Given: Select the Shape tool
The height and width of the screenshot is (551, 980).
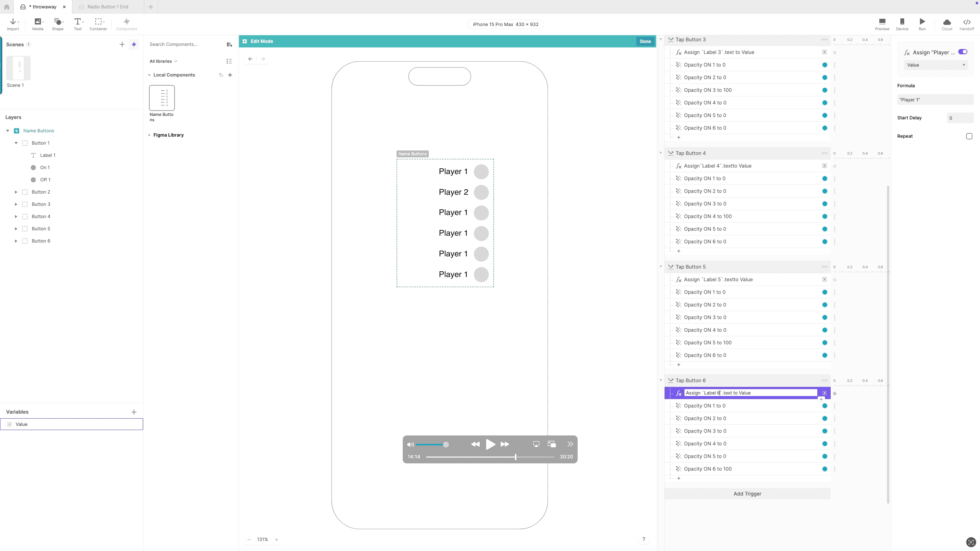Looking at the screenshot, I should coord(57,24).
